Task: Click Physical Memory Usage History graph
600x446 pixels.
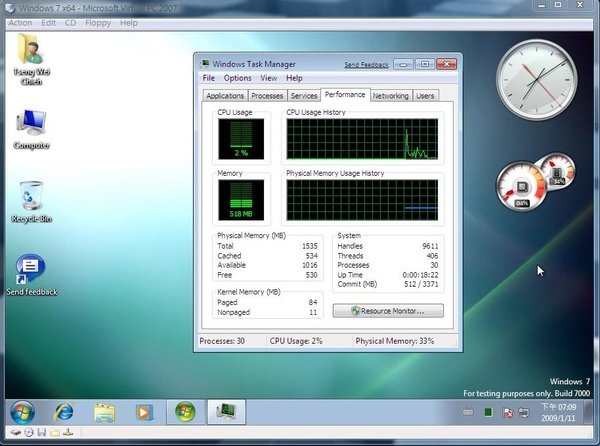Action: [x=362, y=200]
